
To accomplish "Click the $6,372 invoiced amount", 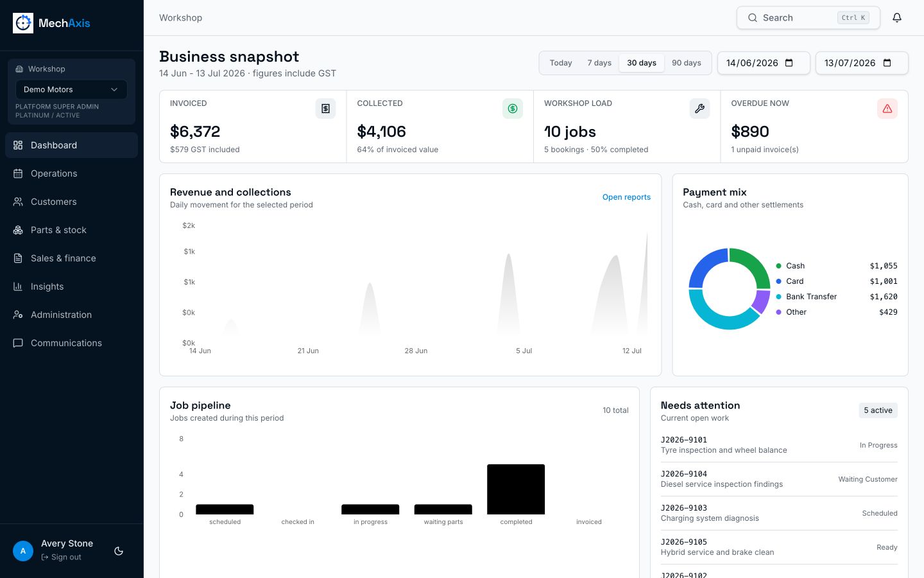I will tap(195, 132).
